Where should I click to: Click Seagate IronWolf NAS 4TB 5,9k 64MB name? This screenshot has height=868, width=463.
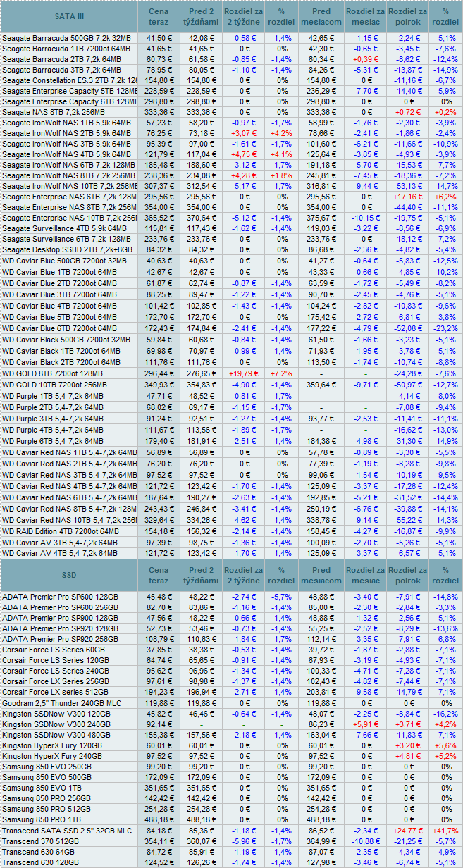point(66,154)
